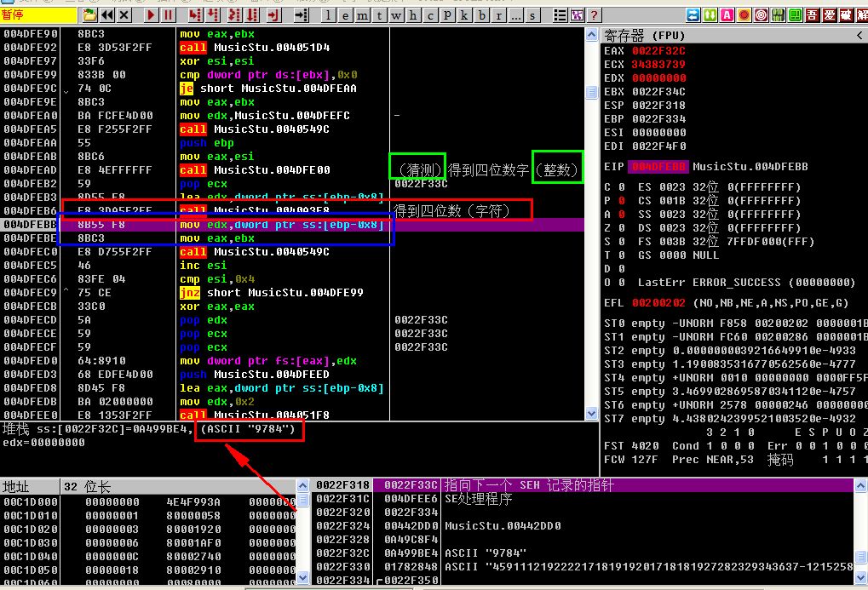Select the EIP register line MusicStu.004DFEBB
Image resolution: width=868 pixels, height=590 pixels.
[x=706, y=167]
